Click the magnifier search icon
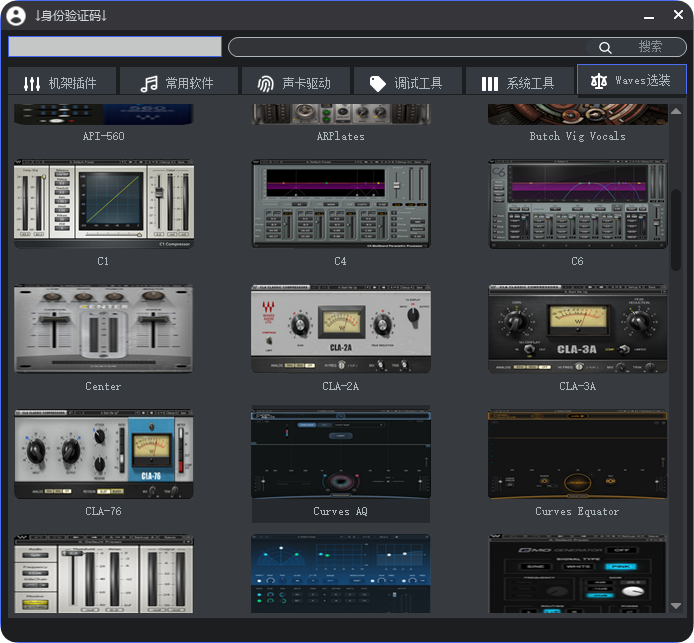Image resolution: width=694 pixels, height=643 pixels. [605, 47]
